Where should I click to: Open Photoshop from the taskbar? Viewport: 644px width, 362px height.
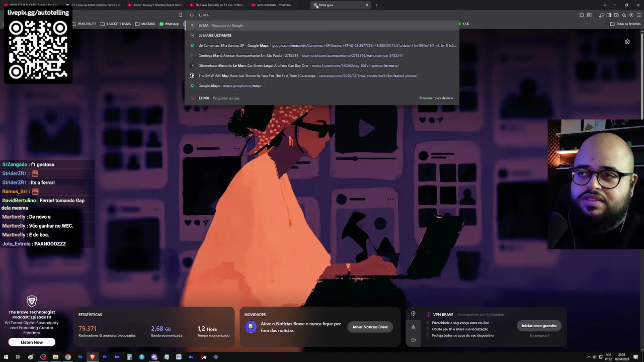click(80, 357)
